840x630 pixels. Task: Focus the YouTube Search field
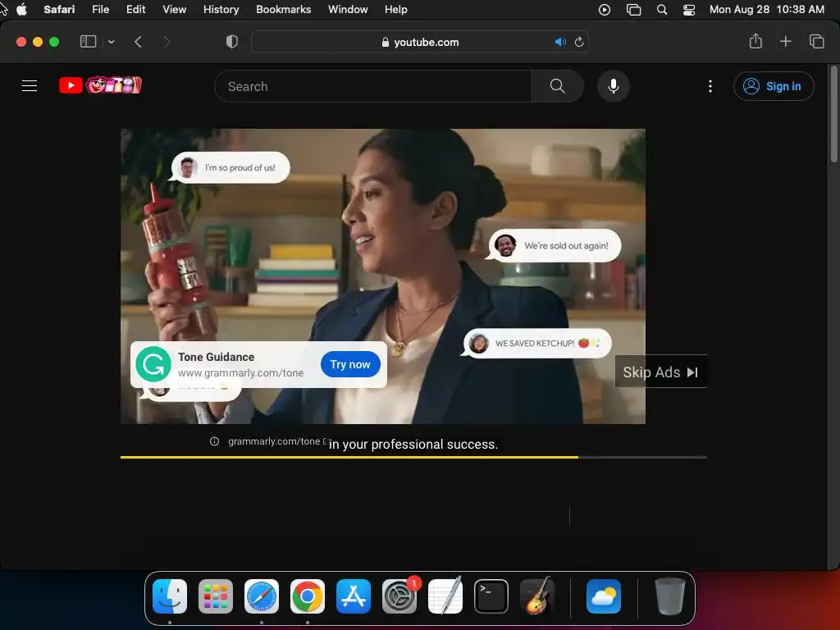pos(373,85)
